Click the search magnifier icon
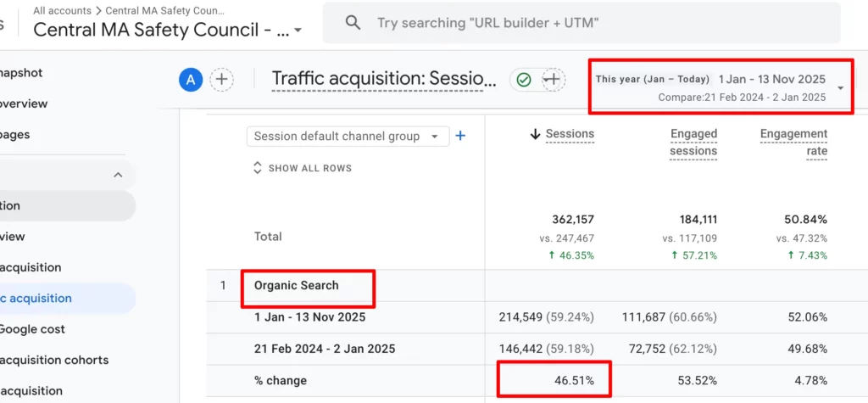This screenshot has height=403, width=868. pos(353,23)
